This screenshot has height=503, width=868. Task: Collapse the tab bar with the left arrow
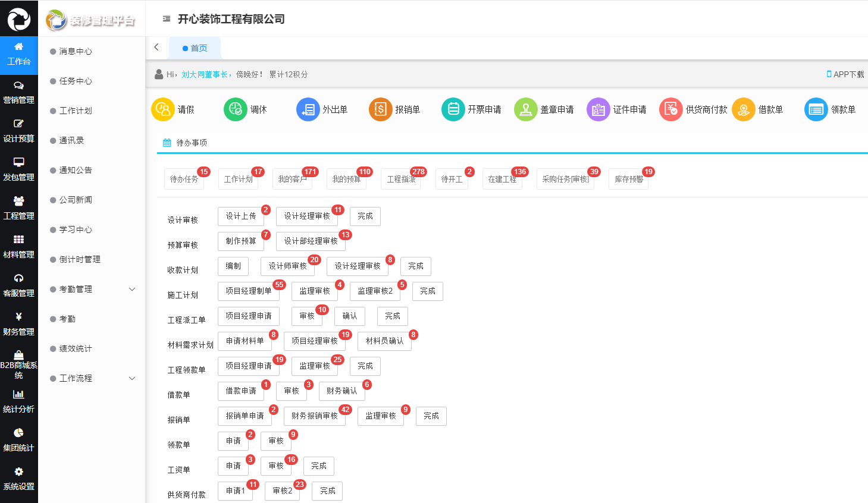[x=156, y=47]
